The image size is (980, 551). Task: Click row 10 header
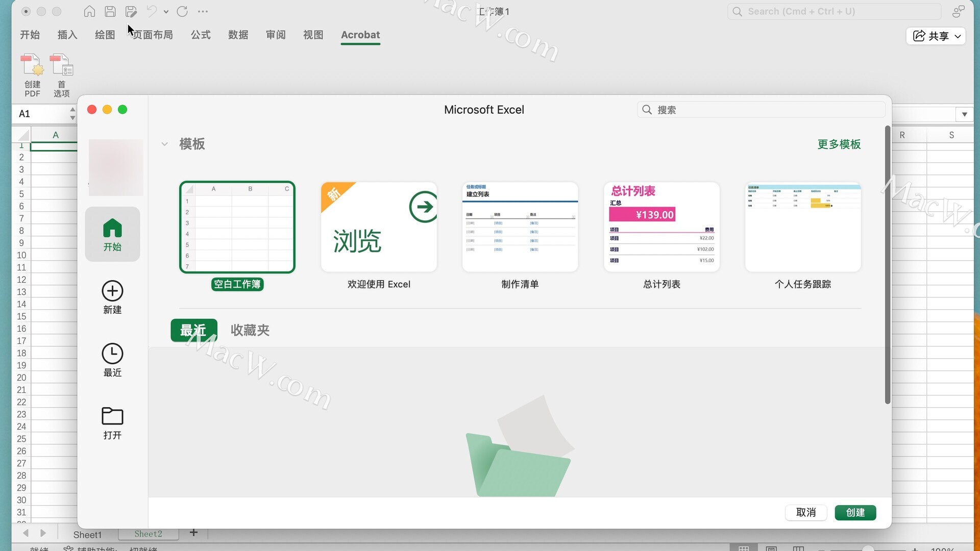coord(21,255)
